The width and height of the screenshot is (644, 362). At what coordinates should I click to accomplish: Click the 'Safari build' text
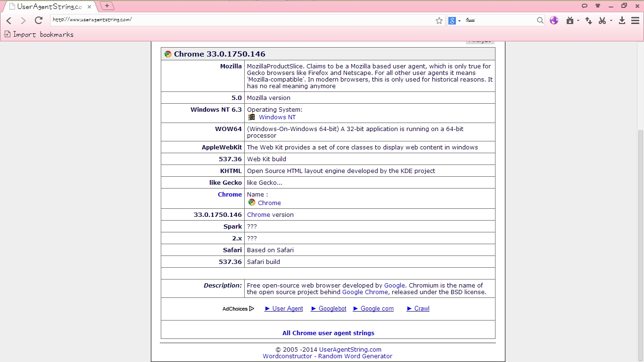pos(264,262)
